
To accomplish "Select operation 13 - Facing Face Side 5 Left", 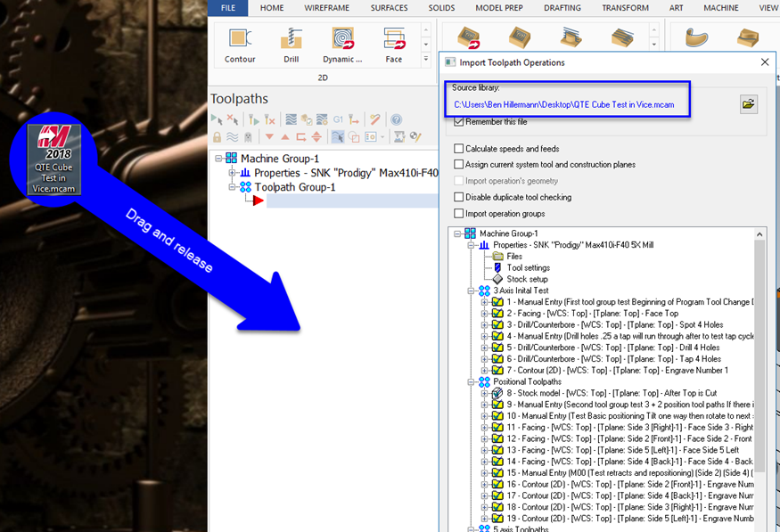I will pos(623,450).
